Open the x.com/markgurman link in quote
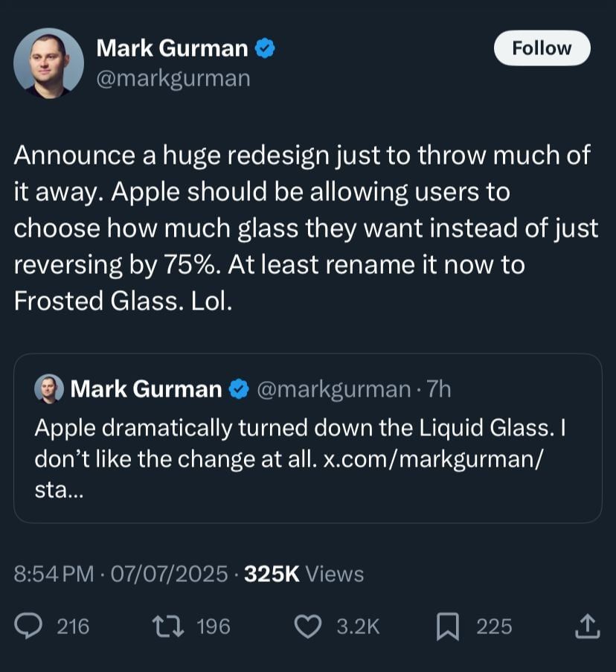Image resolution: width=616 pixels, height=672 pixels. click(432, 459)
